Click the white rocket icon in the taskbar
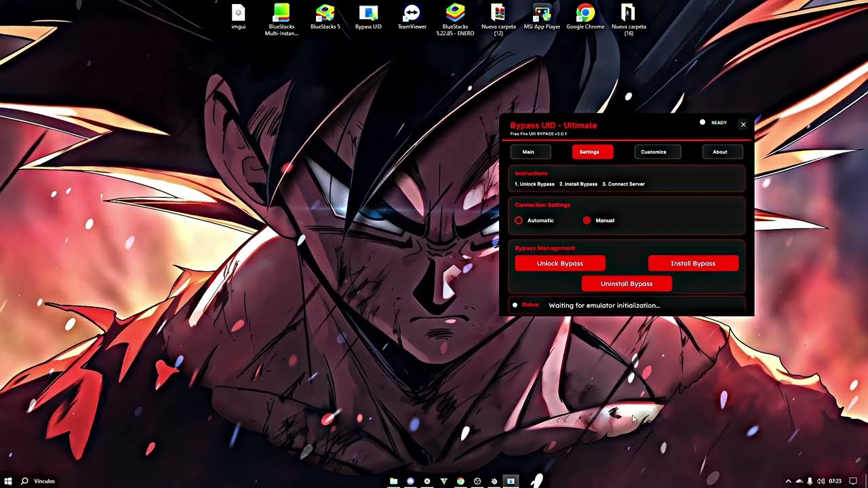868x488 pixels. tap(536, 481)
